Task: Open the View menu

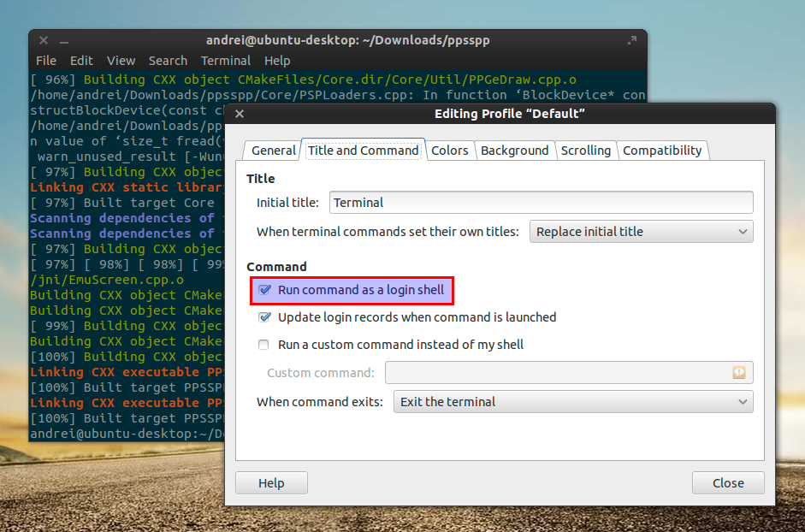Action: 121,61
